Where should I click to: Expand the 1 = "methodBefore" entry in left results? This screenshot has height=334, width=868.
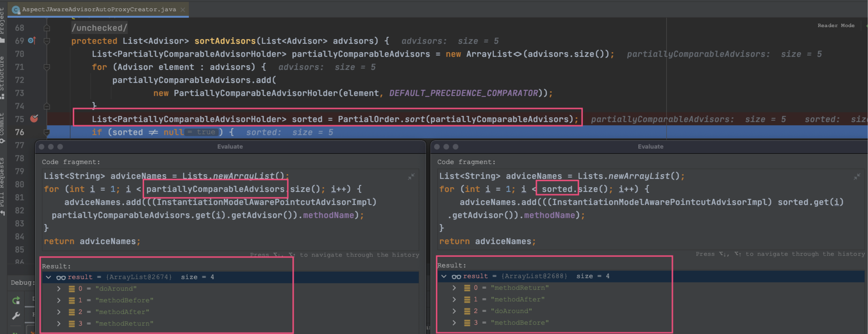pos(59,300)
